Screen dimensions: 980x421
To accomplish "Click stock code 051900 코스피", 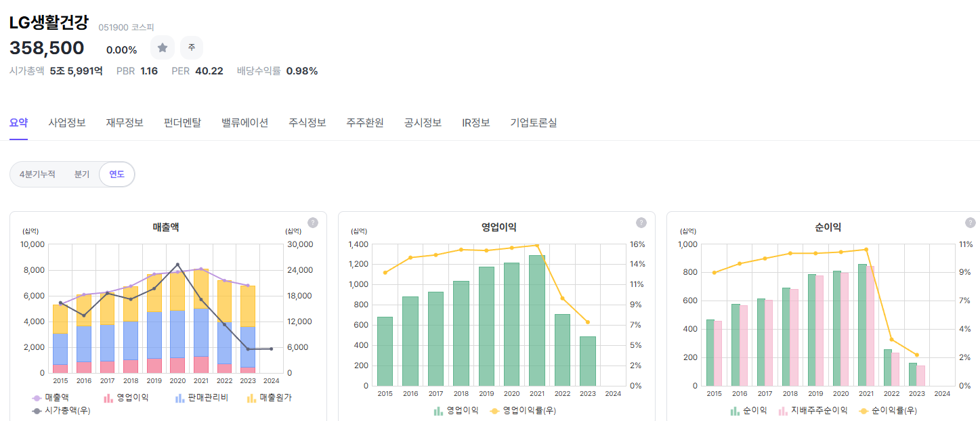I will (x=126, y=27).
